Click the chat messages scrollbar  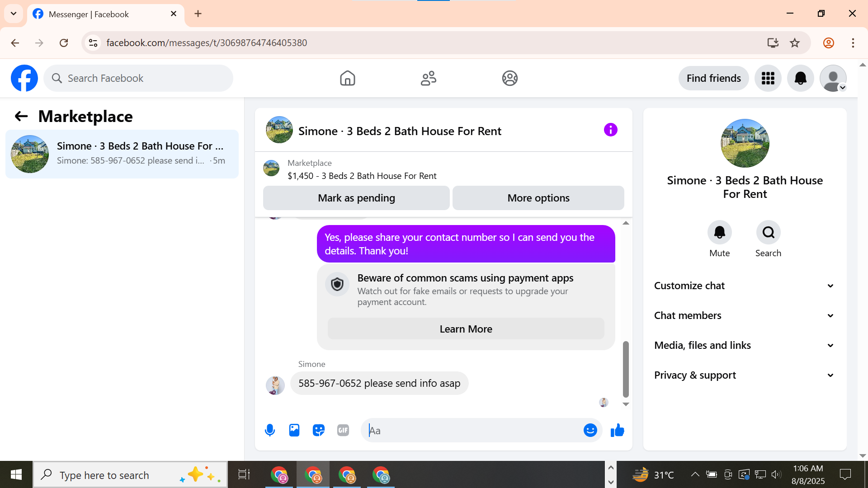(626, 369)
